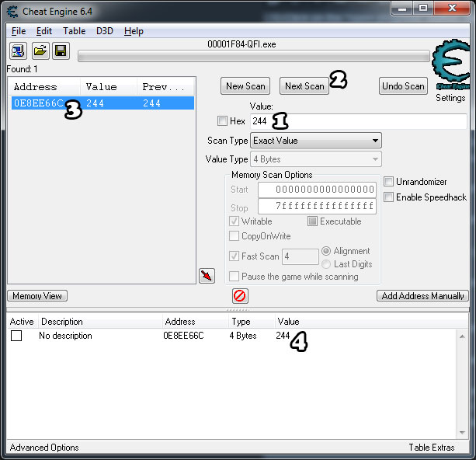Click the Active column header
This screenshot has width=476, height=460.
click(x=22, y=322)
